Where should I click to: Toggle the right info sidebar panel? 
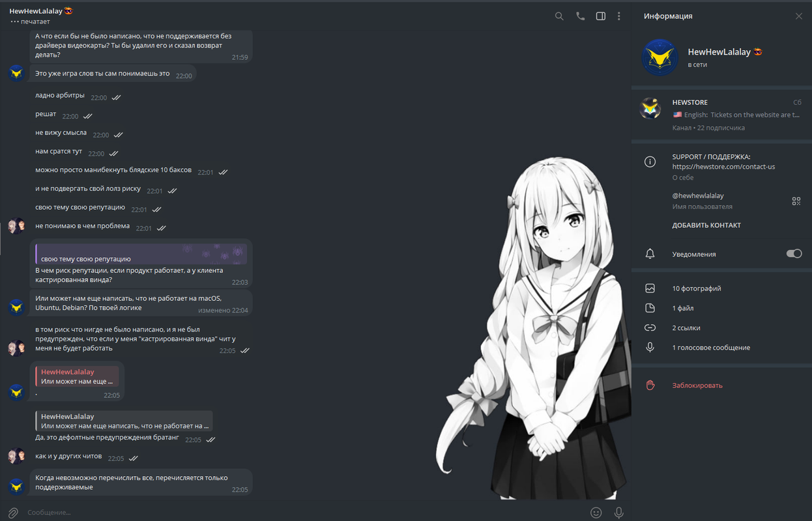coord(601,16)
